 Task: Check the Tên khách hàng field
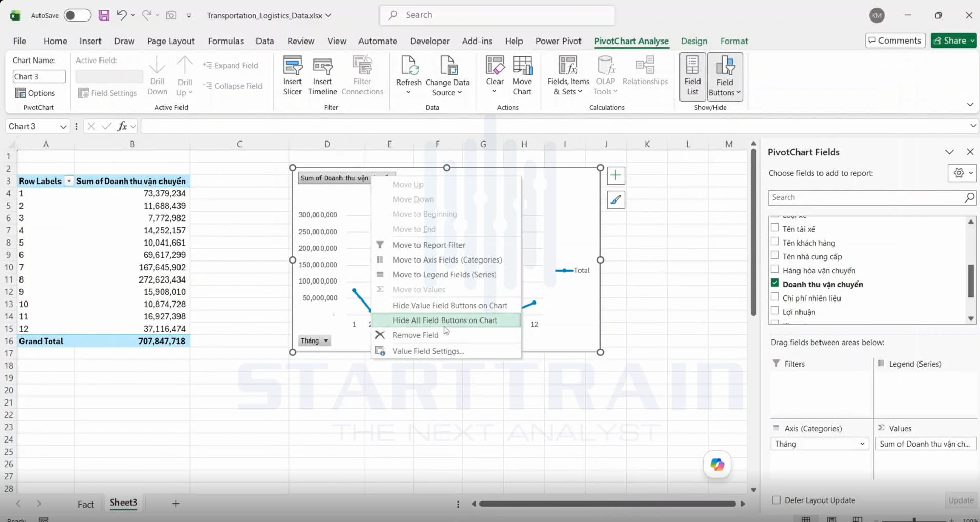point(775,242)
